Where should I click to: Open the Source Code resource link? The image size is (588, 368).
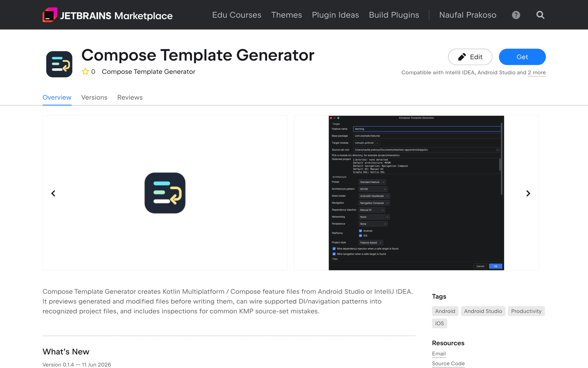(x=448, y=364)
